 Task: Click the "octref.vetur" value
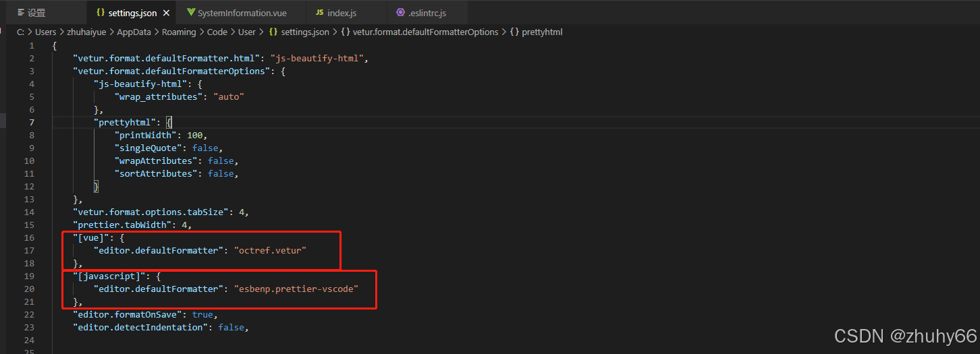point(270,250)
